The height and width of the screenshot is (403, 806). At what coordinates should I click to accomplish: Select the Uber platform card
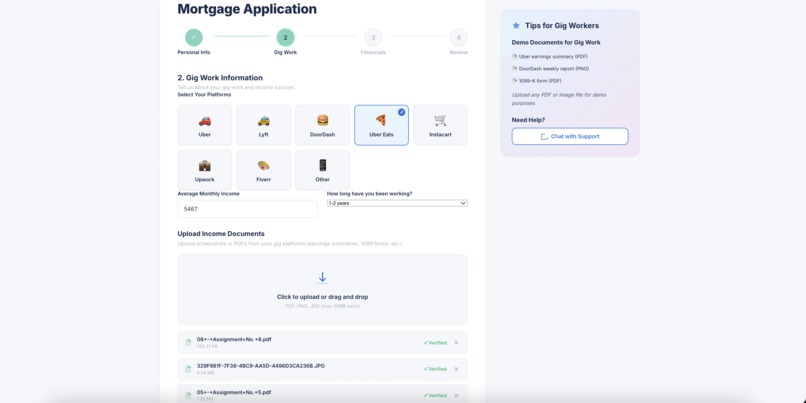tap(205, 125)
